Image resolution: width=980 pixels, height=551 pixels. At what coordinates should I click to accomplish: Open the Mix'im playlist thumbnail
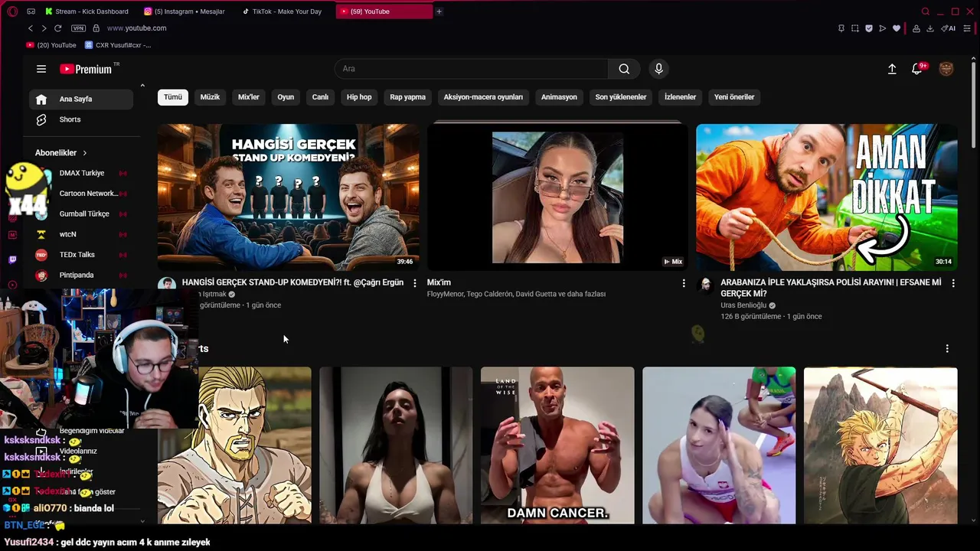[x=557, y=197]
